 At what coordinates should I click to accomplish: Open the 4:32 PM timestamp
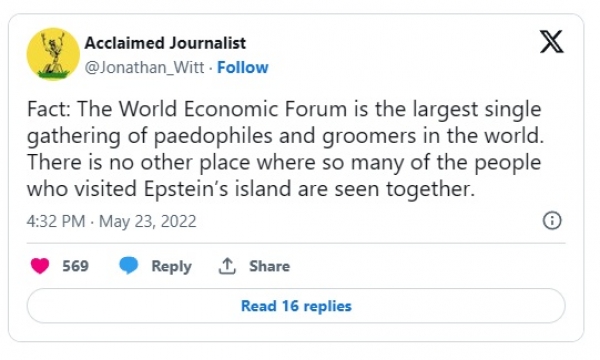click(56, 222)
